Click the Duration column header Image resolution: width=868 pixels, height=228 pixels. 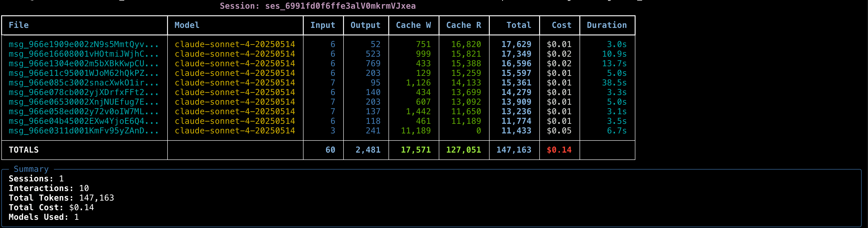tap(607, 25)
